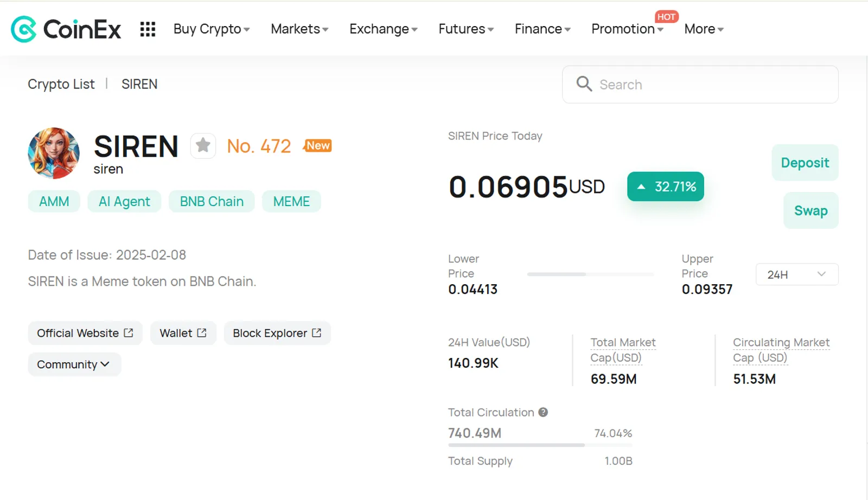The height and width of the screenshot is (500, 868).
Task: Click the search magnifier icon
Action: pos(584,84)
